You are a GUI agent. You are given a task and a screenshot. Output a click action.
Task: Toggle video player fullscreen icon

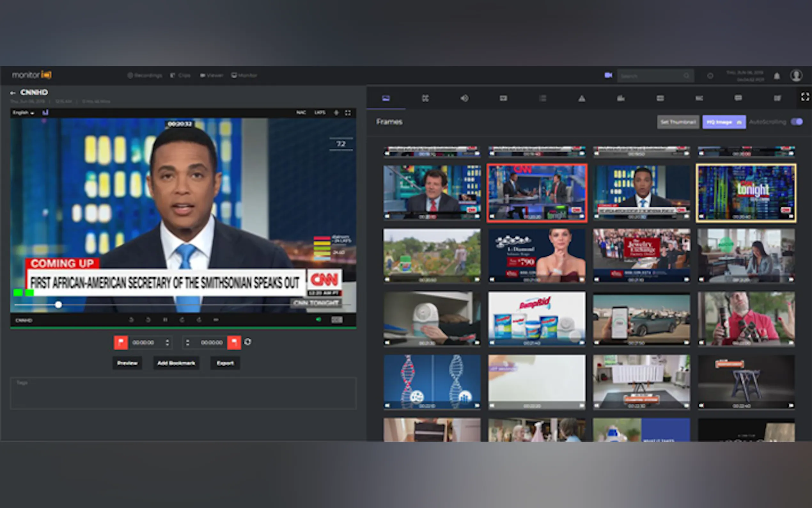348,113
